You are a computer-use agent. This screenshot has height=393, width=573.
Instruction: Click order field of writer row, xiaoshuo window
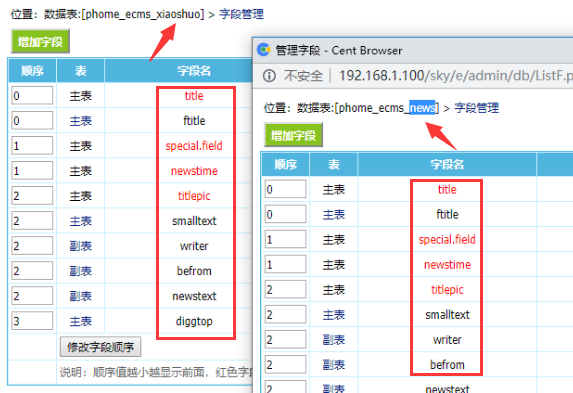[x=32, y=246]
